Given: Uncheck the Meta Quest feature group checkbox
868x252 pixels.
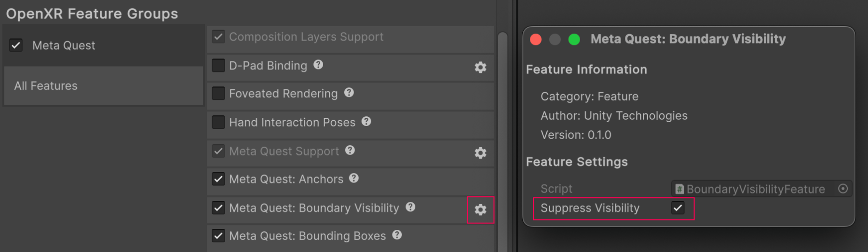Looking at the screenshot, I should pos(16,45).
